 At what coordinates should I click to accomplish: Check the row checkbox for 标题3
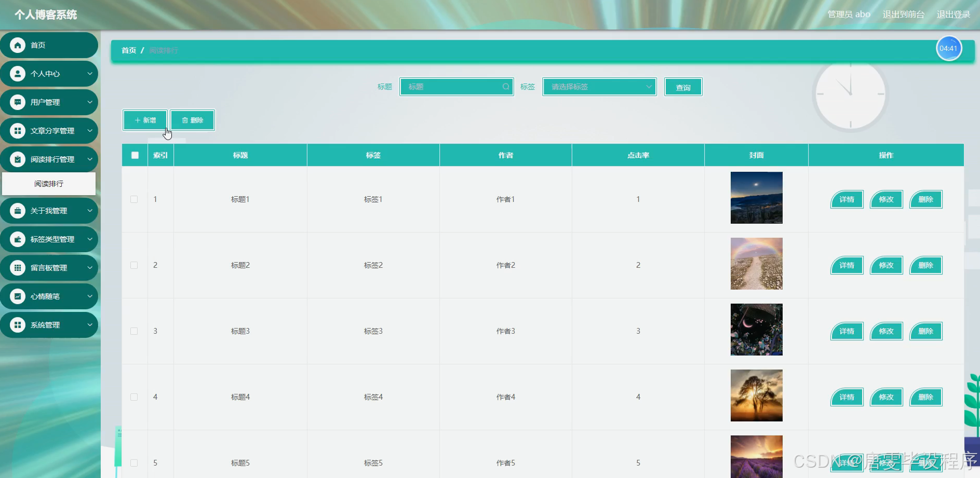(x=134, y=331)
